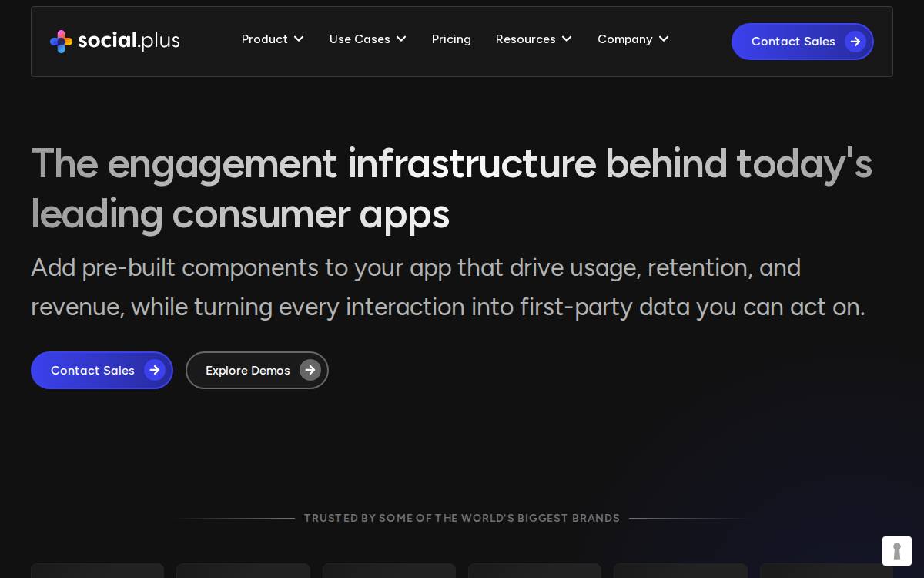The width and height of the screenshot is (924, 578).
Task: Click the social.plus logo
Action: click(115, 41)
